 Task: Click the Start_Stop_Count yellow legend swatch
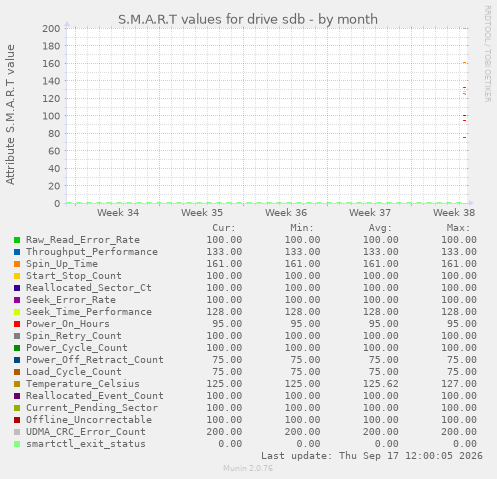(17, 276)
